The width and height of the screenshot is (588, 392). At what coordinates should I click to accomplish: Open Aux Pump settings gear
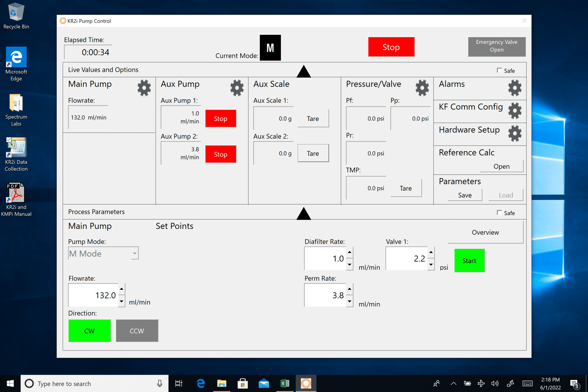pos(237,88)
